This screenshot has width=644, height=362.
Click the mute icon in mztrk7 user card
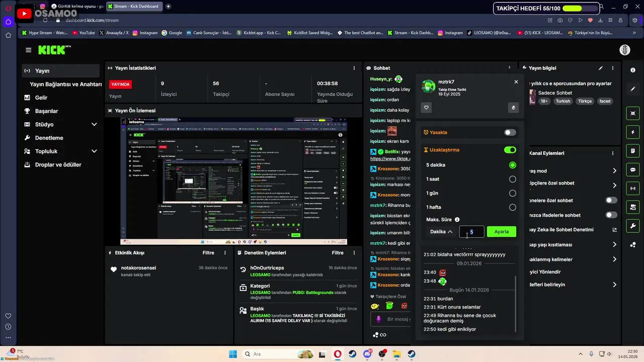[513, 108]
